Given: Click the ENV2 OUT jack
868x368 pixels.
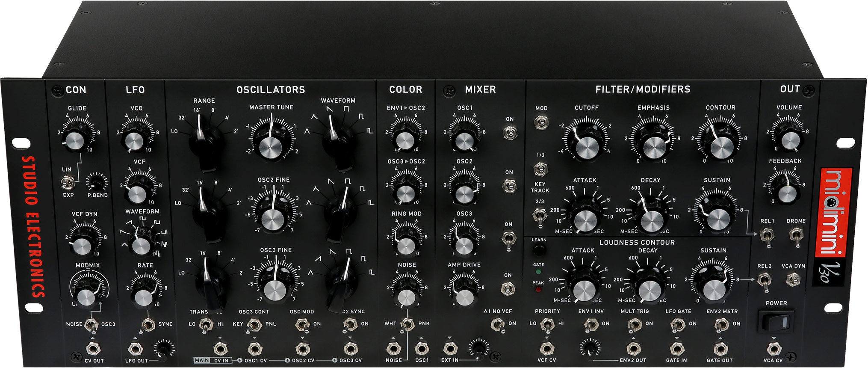Looking at the screenshot, I should tap(633, 348).
